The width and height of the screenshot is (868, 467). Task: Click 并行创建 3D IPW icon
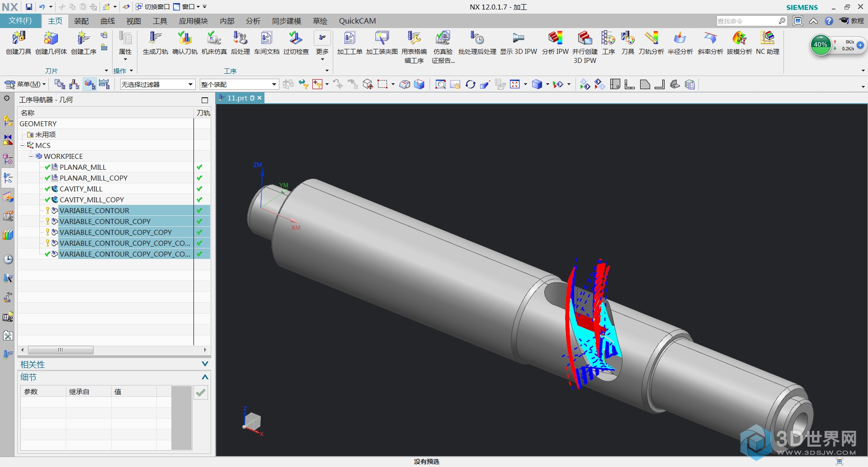[585, 47]
